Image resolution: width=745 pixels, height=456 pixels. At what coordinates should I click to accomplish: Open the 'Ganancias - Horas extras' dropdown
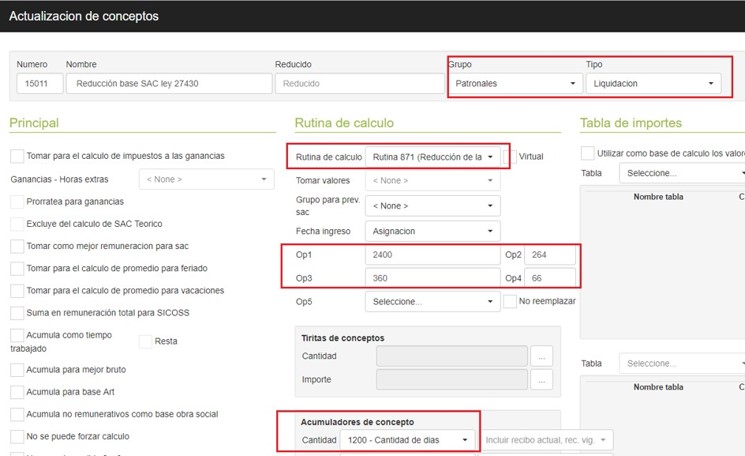pyautogui.click(x=206, y=179)
